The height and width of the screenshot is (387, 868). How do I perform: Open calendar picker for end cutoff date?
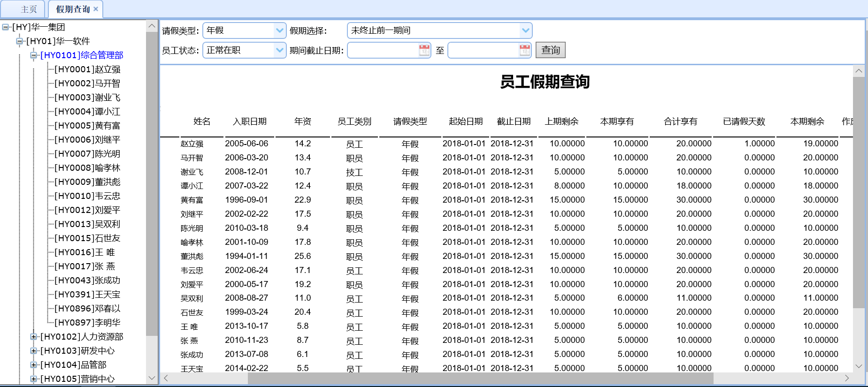[x=524, y=50]
